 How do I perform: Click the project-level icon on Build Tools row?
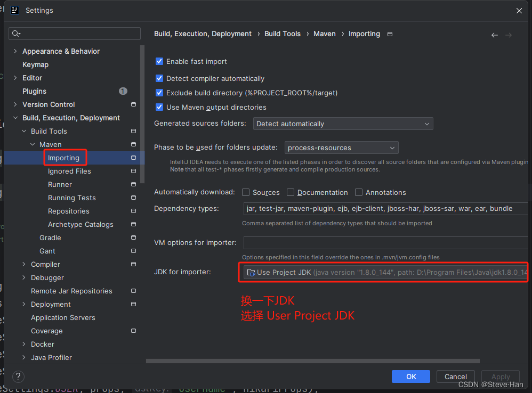133,131
